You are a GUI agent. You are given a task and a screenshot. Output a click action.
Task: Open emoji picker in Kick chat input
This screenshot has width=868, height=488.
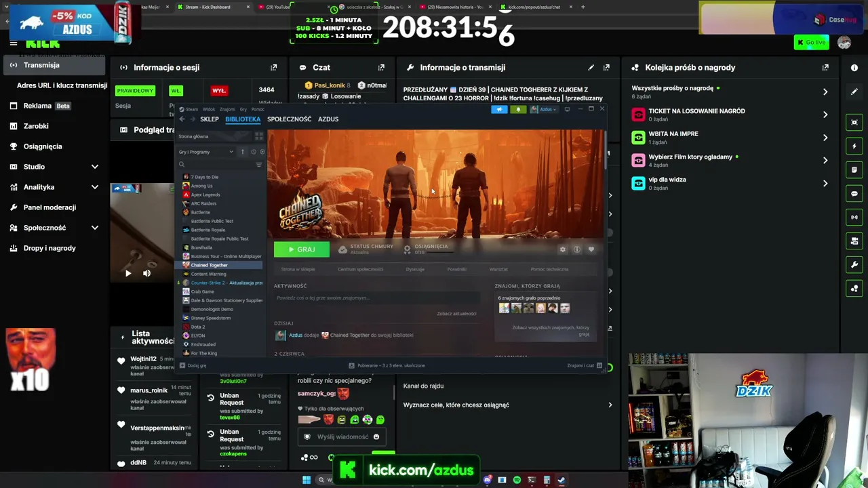click(376, 437)
